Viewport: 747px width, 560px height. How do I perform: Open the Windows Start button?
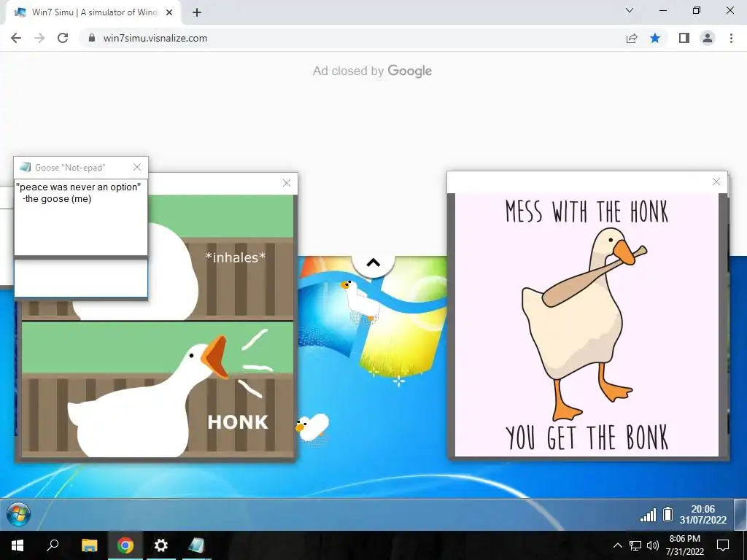(x=18, y=545)
